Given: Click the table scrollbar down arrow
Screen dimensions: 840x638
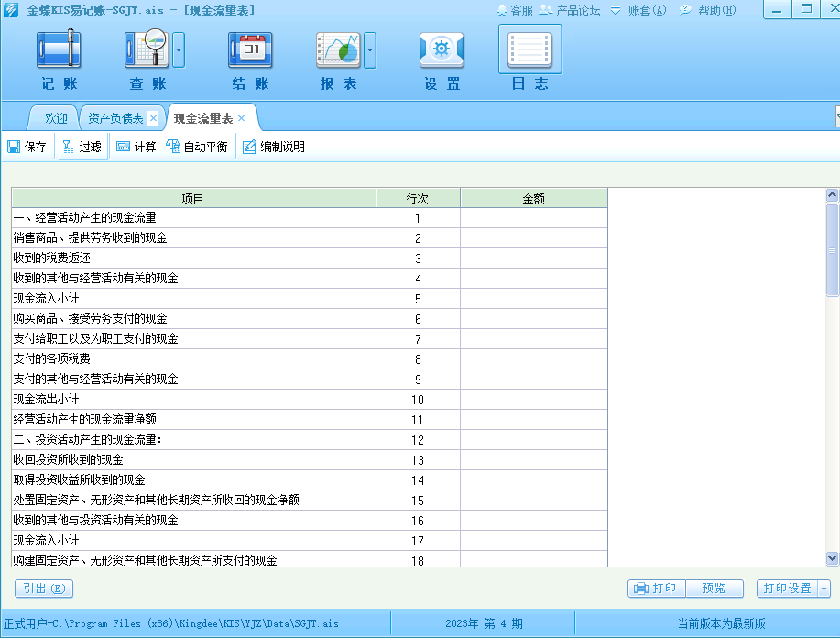Looking at the screenshot, I should pyautogui.click(x=832, y=558).
